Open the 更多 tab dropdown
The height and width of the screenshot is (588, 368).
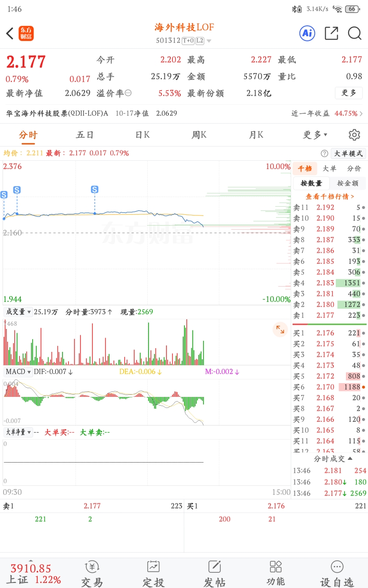coord(315,135)
